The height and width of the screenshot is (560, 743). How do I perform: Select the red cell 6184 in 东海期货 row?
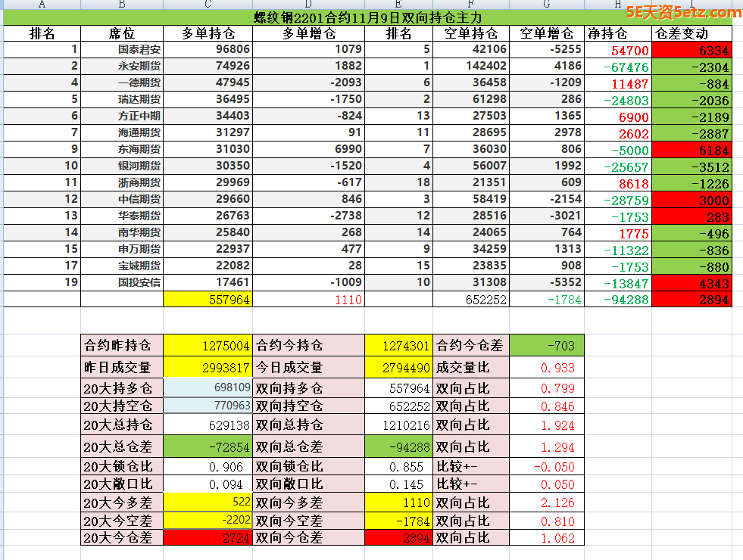(691, 150)
